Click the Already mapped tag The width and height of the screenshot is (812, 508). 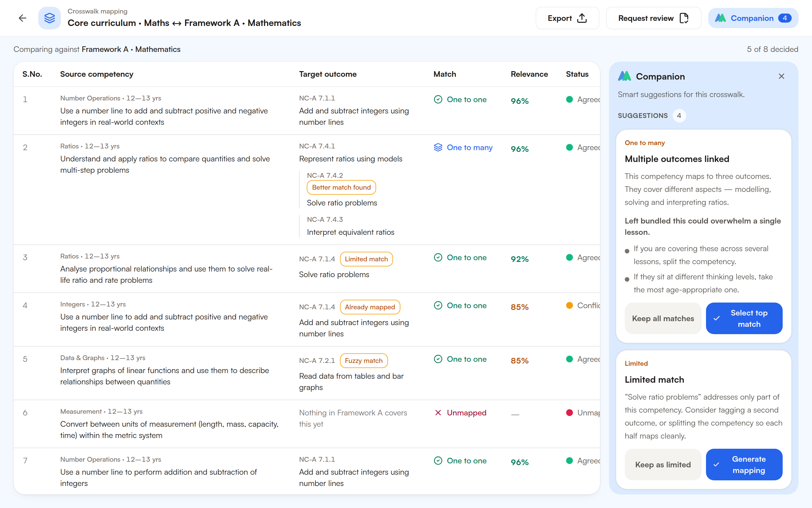(370, 307)
